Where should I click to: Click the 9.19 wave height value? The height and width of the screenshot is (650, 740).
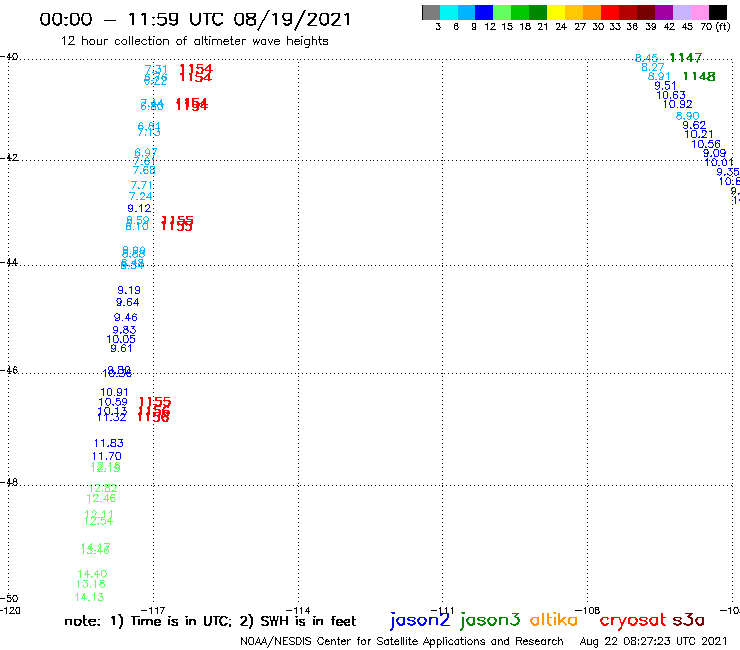pos(129,290)
